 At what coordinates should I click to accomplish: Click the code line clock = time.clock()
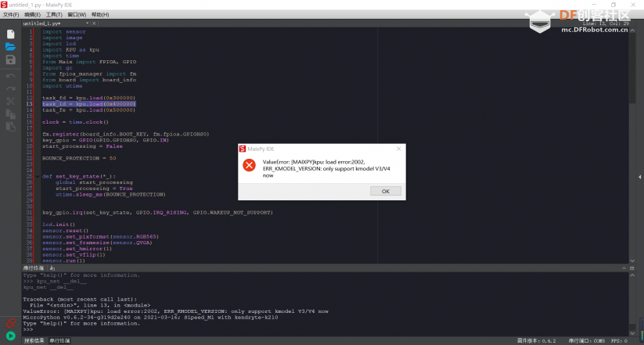(x=75, y=122)
